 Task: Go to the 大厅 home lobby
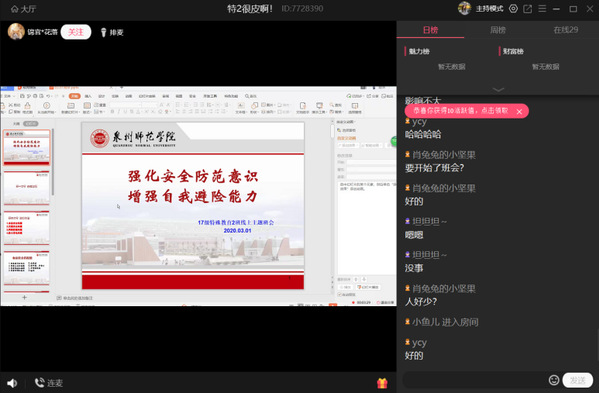(24, 9)
